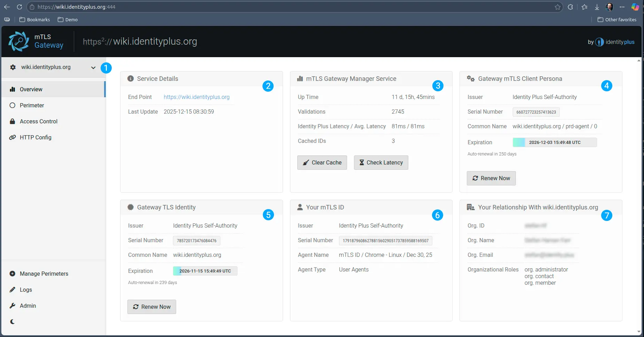Click the HTTP Config link icon
Image resolution: width=644 pixels, height=337 pixels.
click(13, 138)
